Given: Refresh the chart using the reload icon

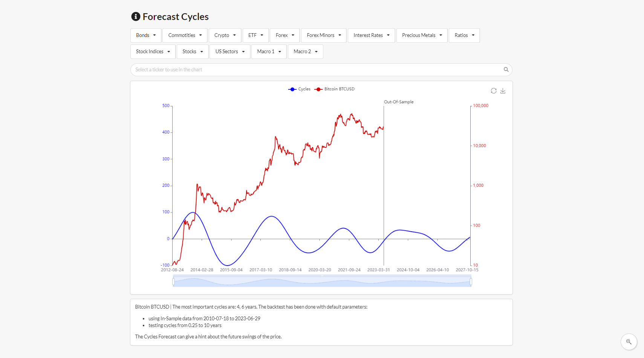Looking at the screenshot, I should click(x=494, y=91).
